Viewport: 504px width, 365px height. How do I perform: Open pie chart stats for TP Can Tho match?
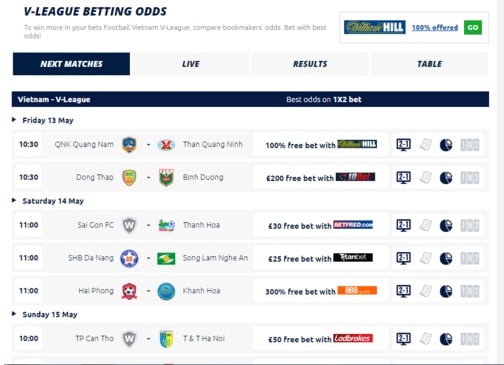446,339
